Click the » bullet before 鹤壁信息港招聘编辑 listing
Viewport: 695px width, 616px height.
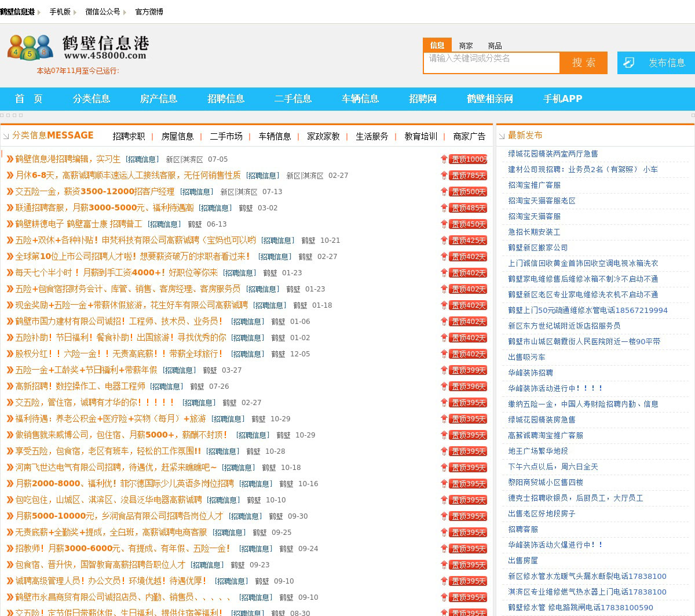[x=10, y=159]
